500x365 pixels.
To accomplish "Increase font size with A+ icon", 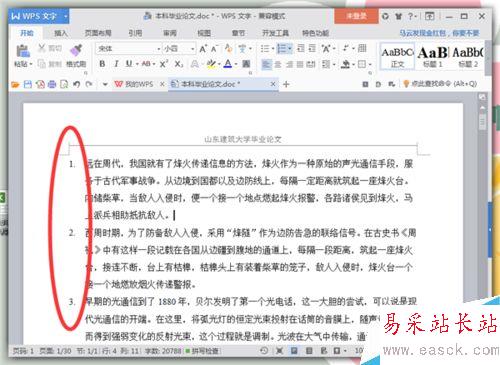I will click(x=203, y=49).
